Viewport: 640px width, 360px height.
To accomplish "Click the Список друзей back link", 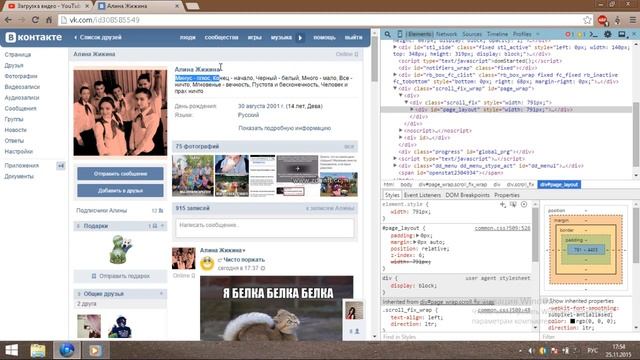I will (x=98, y=38).
